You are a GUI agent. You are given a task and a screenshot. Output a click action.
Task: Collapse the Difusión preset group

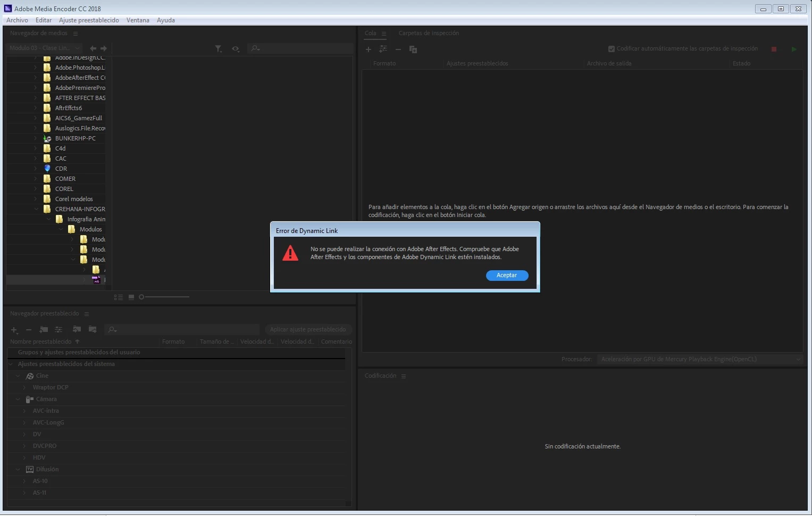pyautogui.click(x=18, y=470)
